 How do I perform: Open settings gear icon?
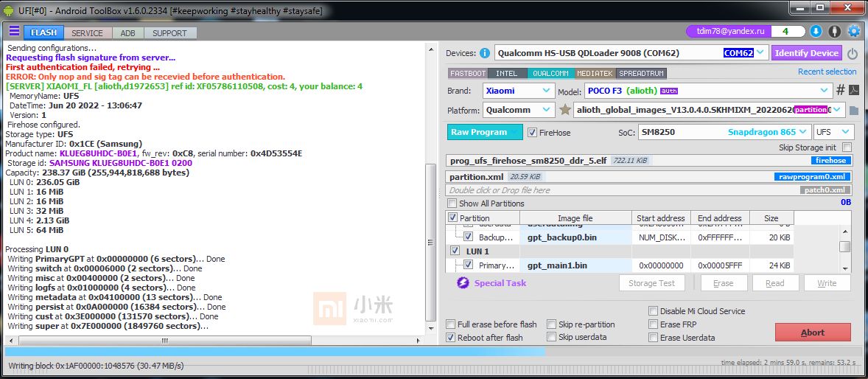[854, 32]
